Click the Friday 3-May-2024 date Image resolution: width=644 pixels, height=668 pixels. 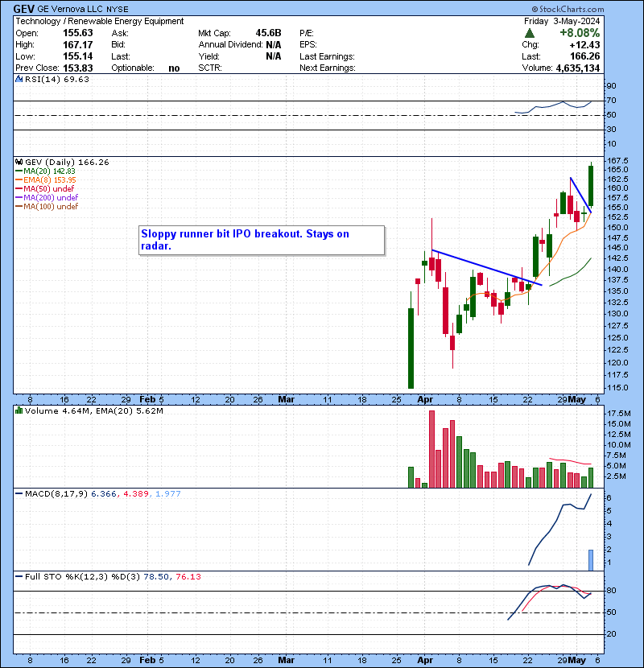pos(562,21)
